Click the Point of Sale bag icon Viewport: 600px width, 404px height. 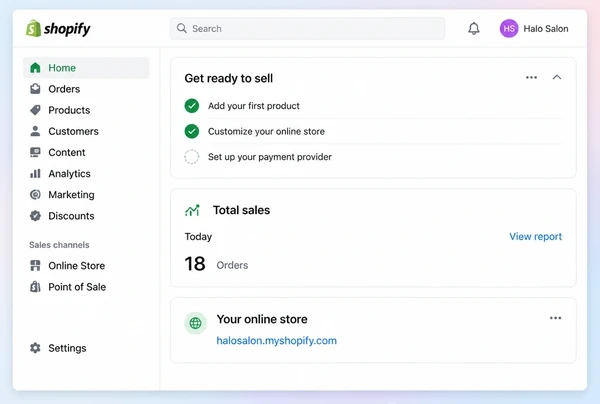tap(35, 287)
